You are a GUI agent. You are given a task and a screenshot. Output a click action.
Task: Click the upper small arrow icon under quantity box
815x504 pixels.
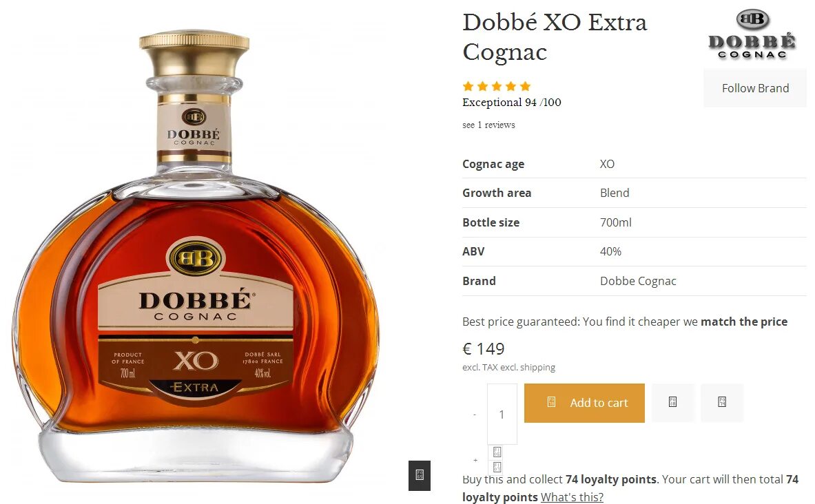pyautogui.click(x=497, y=452)
